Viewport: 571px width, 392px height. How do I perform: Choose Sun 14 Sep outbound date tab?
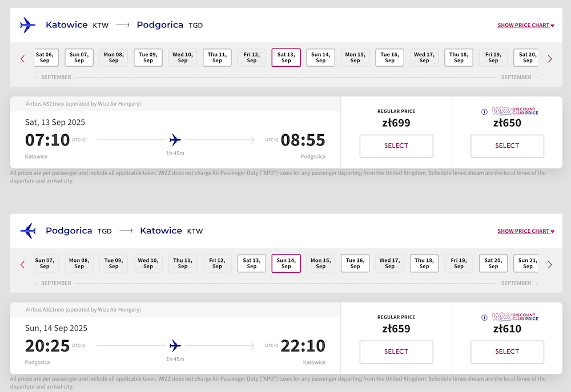tap(320, 58)
